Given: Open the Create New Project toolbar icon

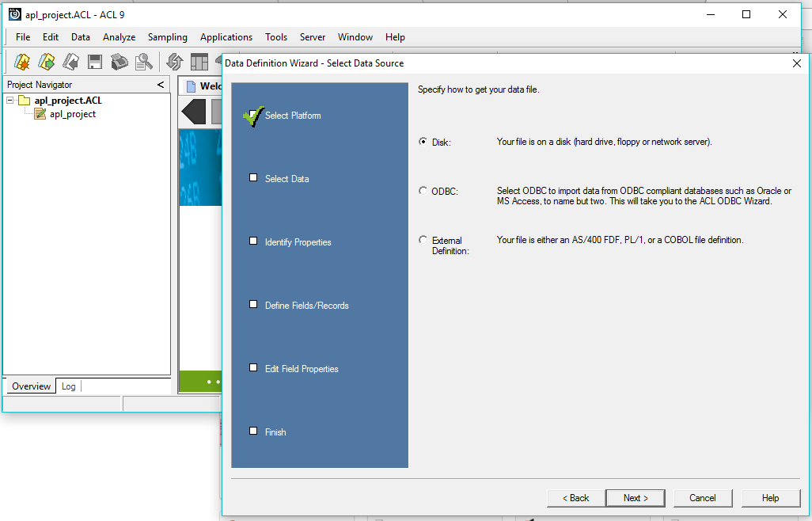Looking at the screenshot, I should pyautogui.click(x=22, y=61).
